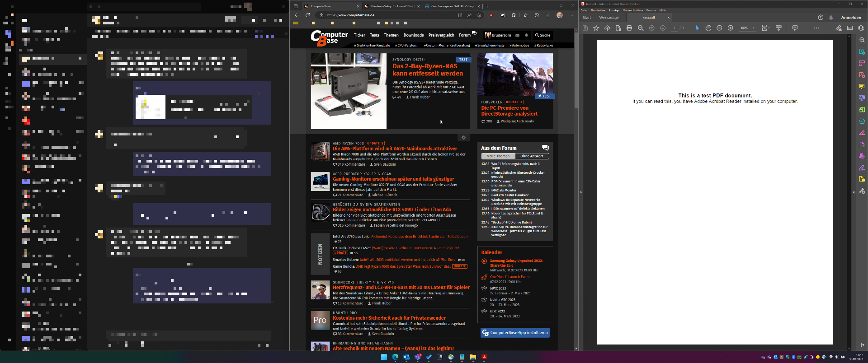This screenshot has width=868, height=363.
Task: Zoom out with Acrobat minus icon
Action: (719, 28)
